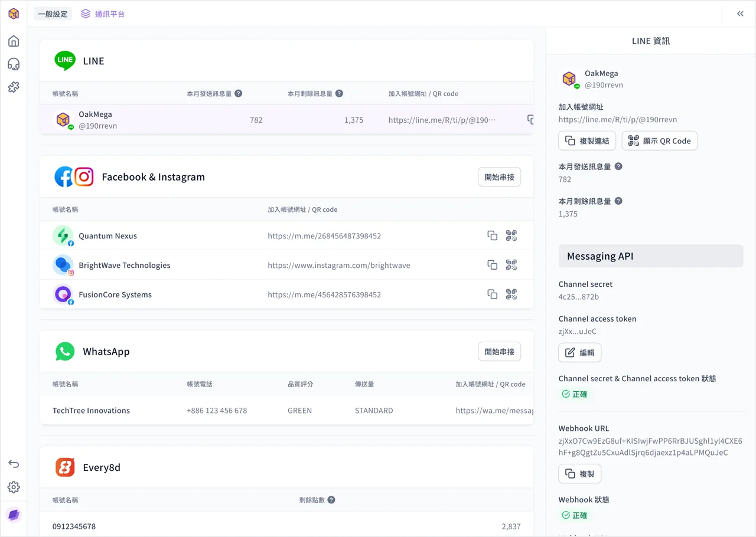The height and width of the screenshot is (537, 756).
Task: Open the headset support icon in sidebar
Action: pos(14,64)
